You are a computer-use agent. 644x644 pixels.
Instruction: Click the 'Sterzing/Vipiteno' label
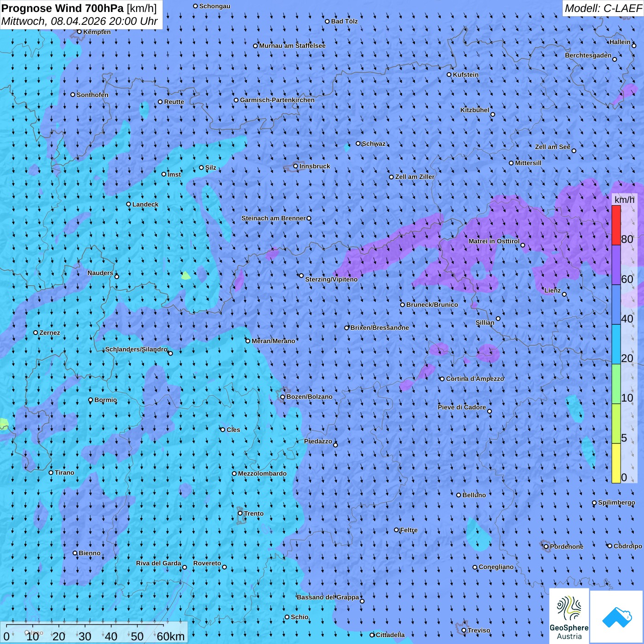(x=331, y=279)
